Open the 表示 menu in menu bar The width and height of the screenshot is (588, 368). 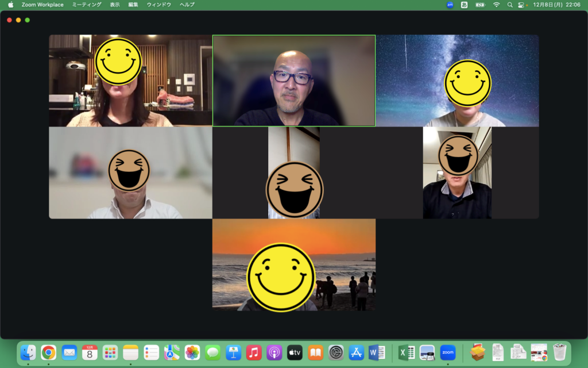tap(115, 5)
